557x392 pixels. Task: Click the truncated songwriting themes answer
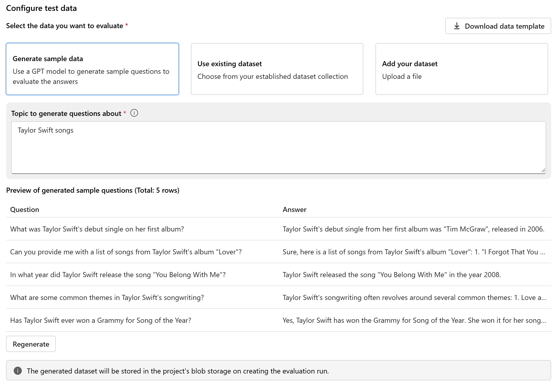click(x=414, y=297)
